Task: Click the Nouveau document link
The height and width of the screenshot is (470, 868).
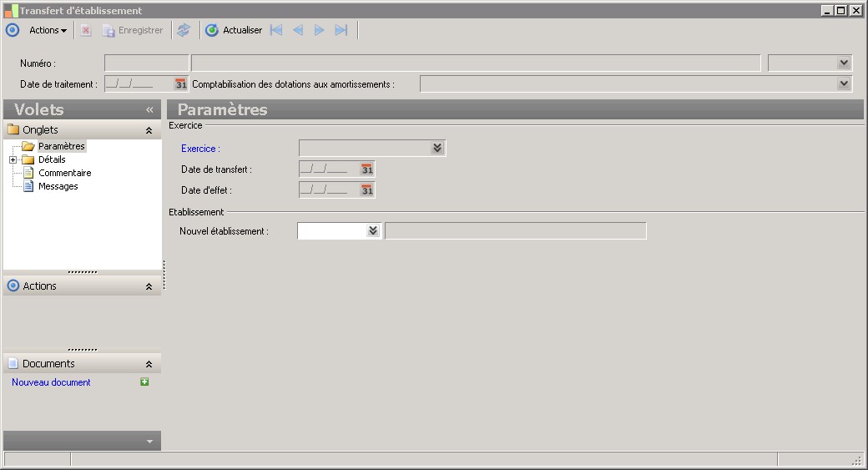Action: (51, 382)
